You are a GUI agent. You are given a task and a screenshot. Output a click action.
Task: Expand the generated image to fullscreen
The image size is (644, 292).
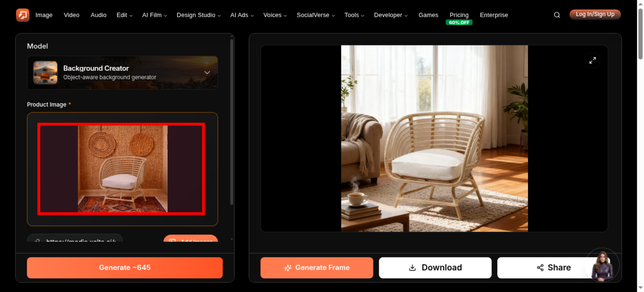[592, 60]
